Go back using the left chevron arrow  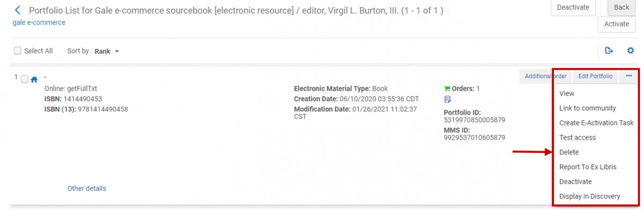coord(18,10)
